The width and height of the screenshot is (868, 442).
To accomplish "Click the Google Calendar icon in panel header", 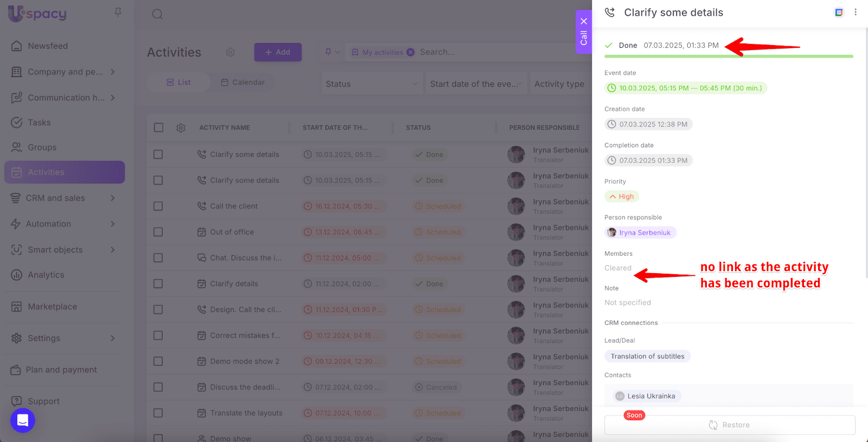I will pos(839,12).
